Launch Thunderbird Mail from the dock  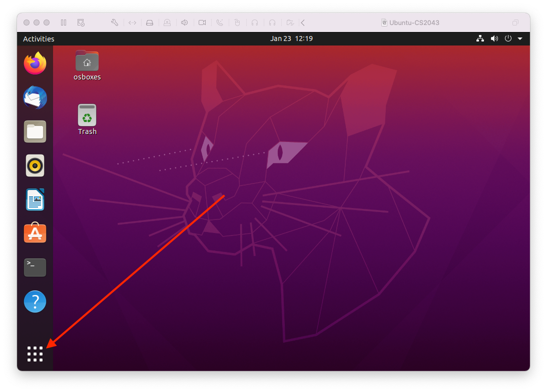click(x=35, y=98)
